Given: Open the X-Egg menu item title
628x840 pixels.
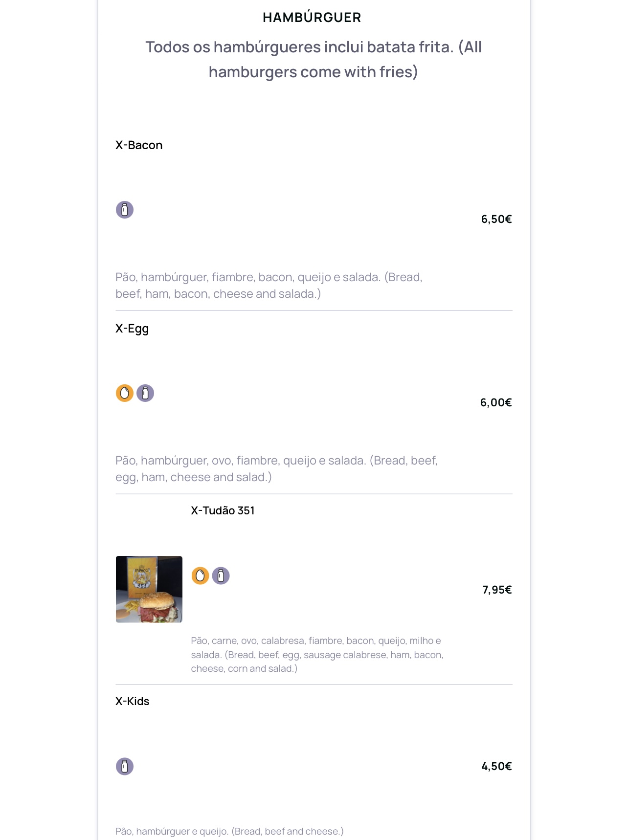Looking at the screenshot, I should click(132, 329).
